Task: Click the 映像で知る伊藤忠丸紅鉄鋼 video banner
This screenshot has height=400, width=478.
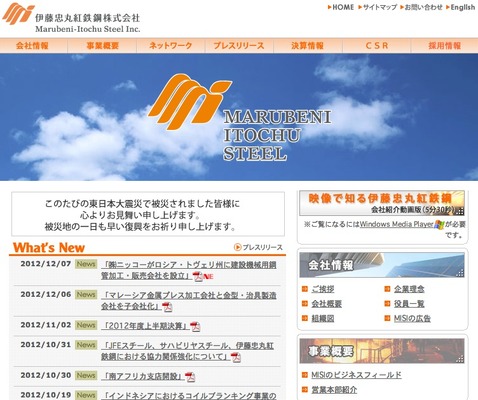Action: (382, 203)
